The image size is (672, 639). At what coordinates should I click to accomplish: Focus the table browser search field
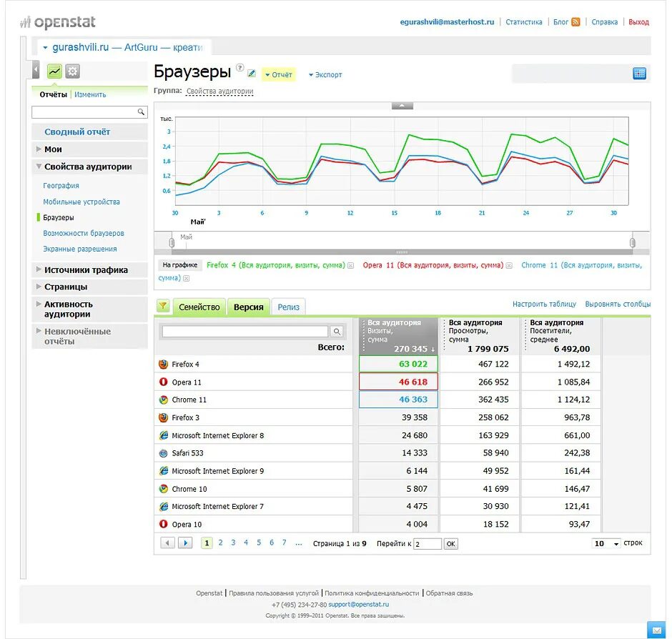point(245,331)
